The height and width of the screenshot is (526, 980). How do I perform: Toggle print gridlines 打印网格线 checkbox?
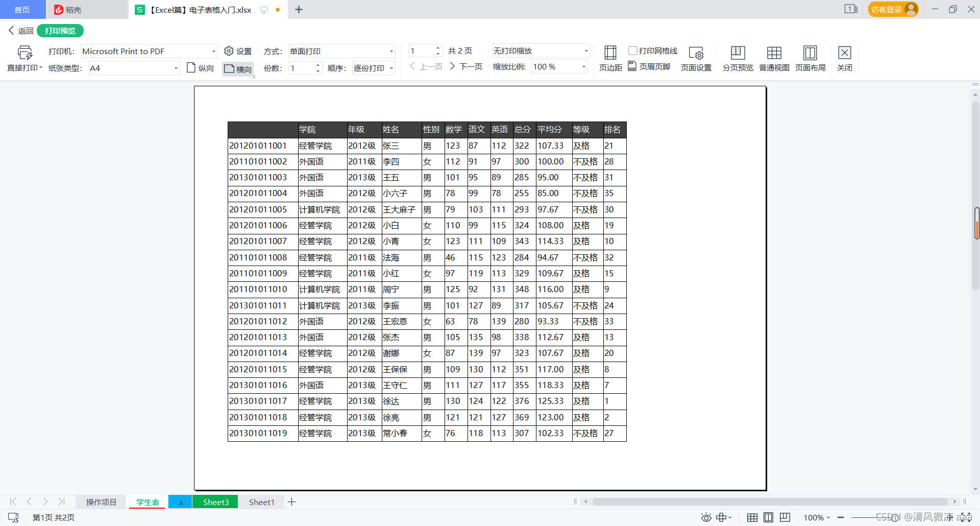tap(633, 51)
